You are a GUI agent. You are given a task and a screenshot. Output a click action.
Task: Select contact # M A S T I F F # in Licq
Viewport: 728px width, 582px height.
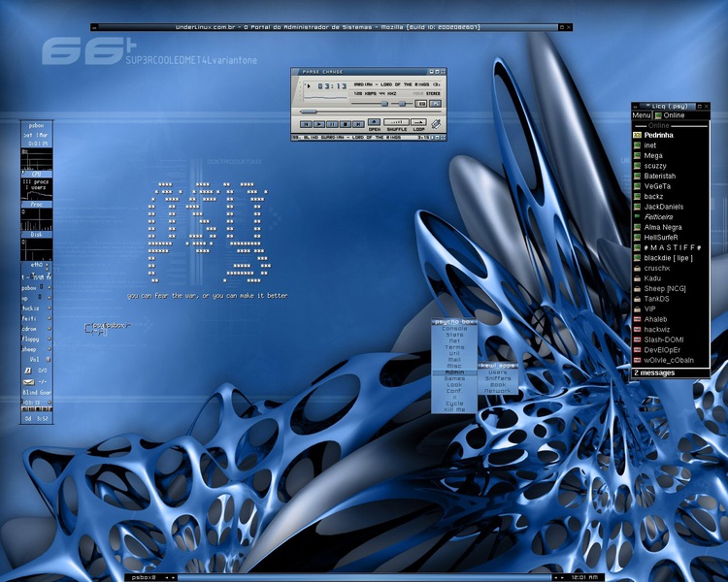(671, 247)
